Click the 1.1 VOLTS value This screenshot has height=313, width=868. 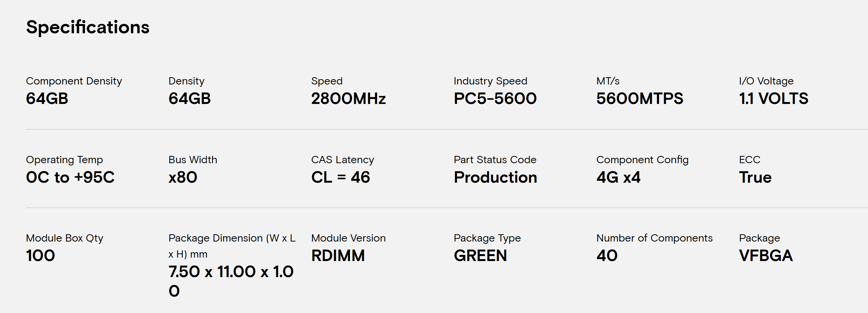point(773,99)
